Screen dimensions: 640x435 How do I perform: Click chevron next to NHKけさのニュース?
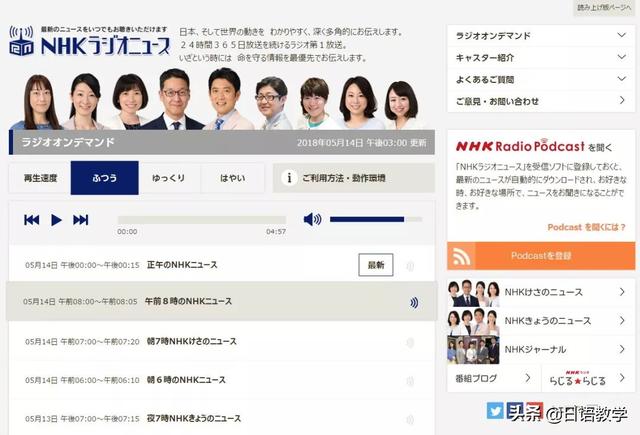(622, 292)
